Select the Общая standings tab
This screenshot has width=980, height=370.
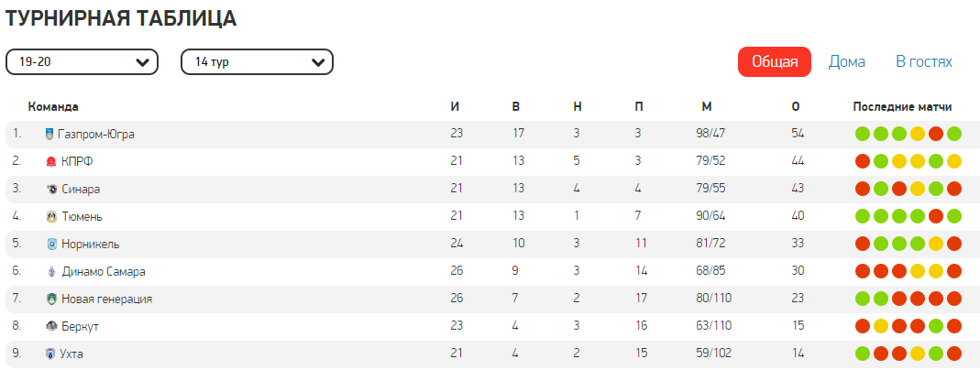click(775, 62)
